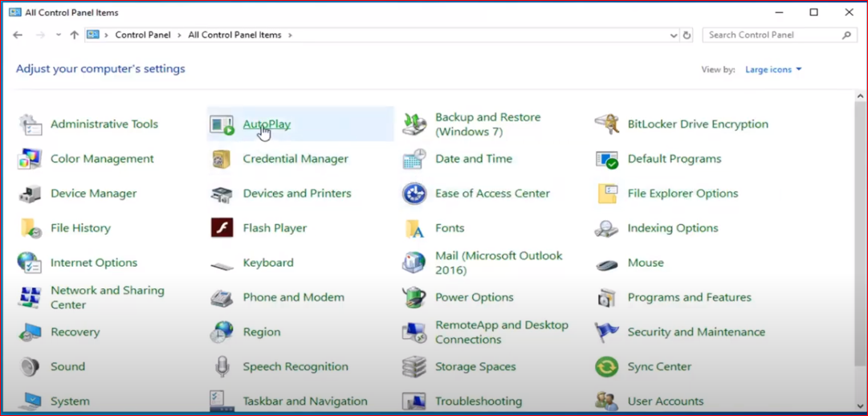The width and height of the screenshot is (868, 416).
Task: Click the Back navigation arrow
Action: click(x=18, y=35)
